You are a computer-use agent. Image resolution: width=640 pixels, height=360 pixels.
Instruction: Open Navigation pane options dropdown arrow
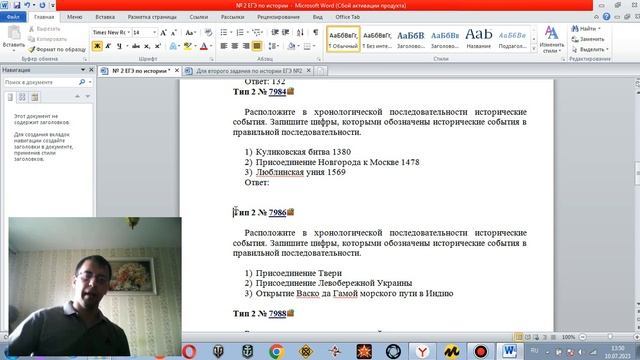click(83, 70)
